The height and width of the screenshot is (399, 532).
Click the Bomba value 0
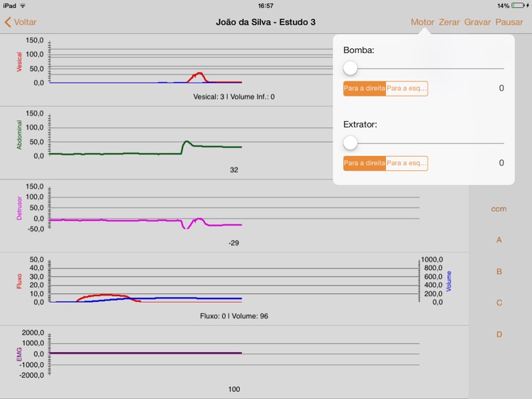(501, 89)
